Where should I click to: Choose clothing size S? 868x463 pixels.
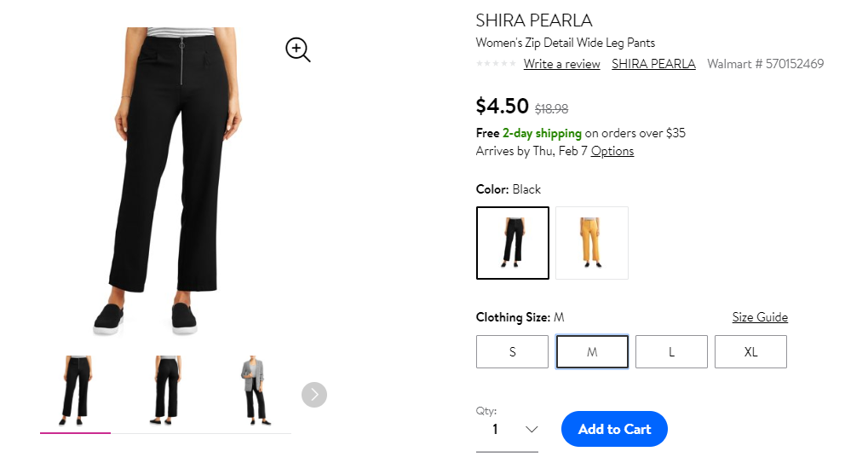[x=512, y=351]
